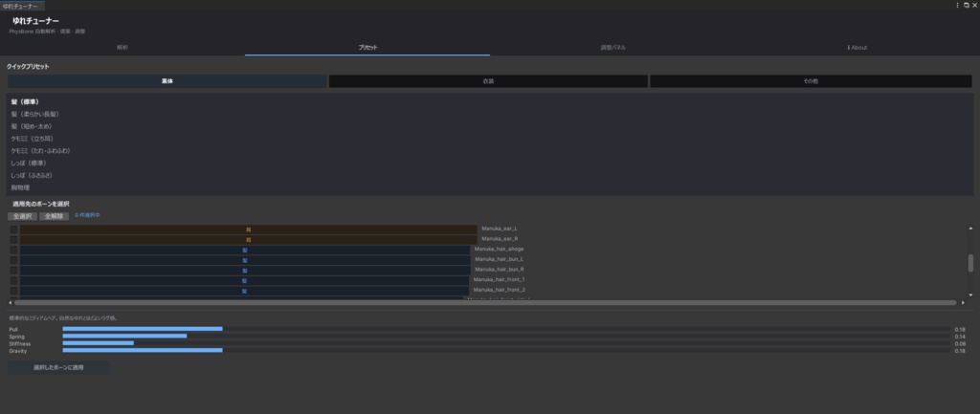
Task: Check the Manuka_ear_L bone checkbox
Action: pyautogui.click(x=13, y=229)
